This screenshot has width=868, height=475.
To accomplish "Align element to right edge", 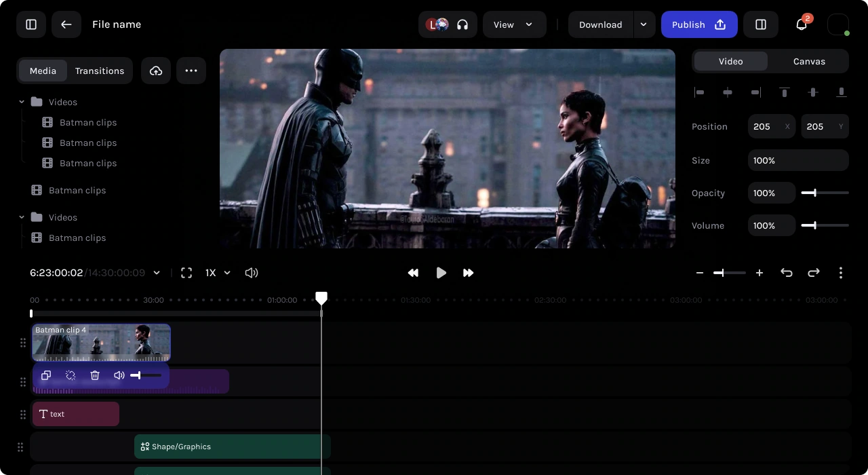I will pos(756,92).
